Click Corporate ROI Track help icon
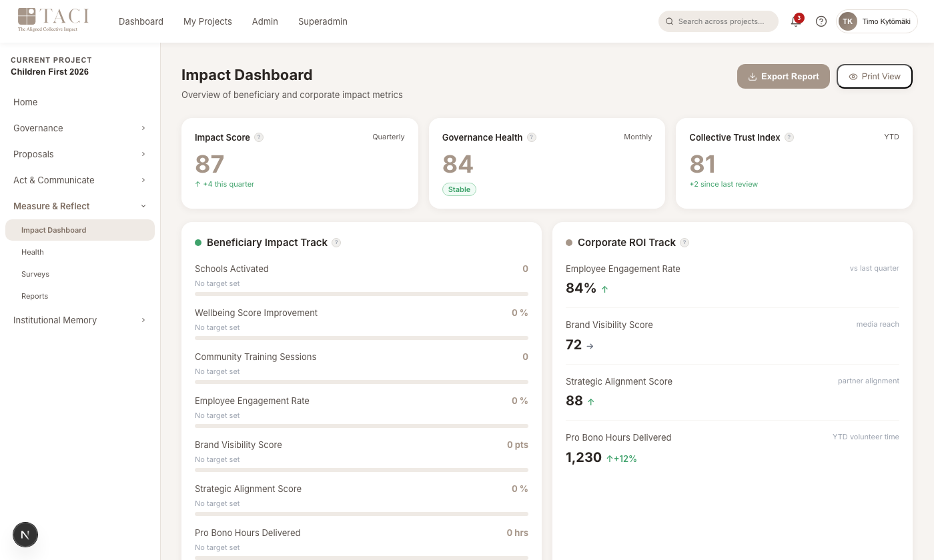The height and width of the screenshot is (560, 934). click(x=684, y=243)
